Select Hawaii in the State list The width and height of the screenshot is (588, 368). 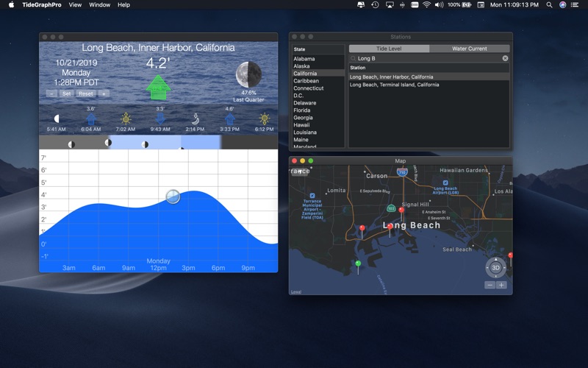click(318, 124)
